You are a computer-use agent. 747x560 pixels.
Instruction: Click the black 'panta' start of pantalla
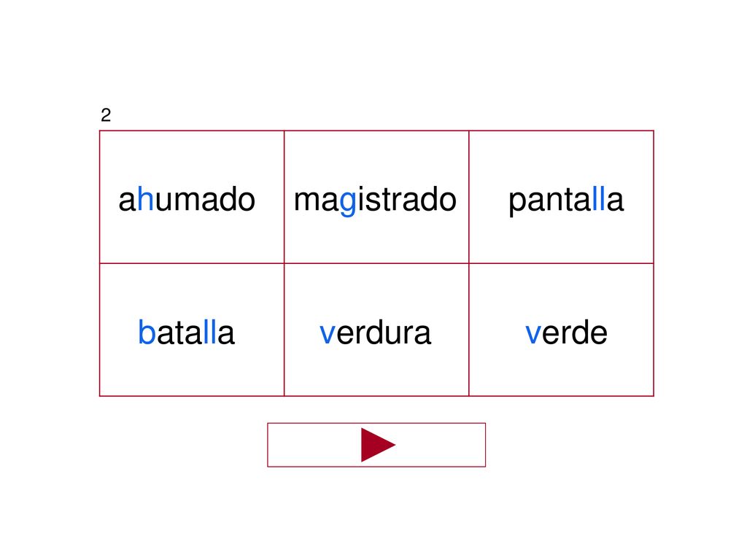point(550,201)
